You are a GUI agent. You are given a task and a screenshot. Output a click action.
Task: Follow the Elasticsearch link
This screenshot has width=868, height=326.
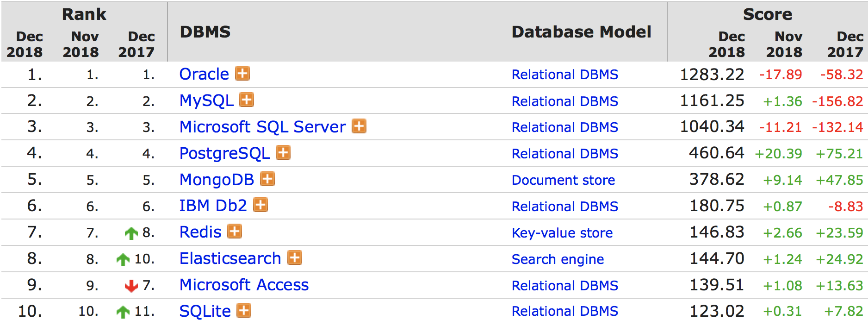230,258
